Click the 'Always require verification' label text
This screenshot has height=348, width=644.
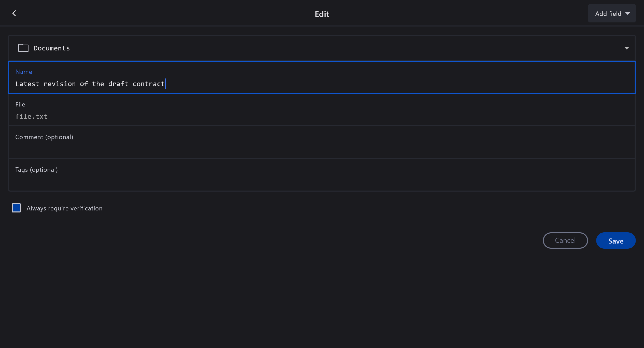coord(64,208)
